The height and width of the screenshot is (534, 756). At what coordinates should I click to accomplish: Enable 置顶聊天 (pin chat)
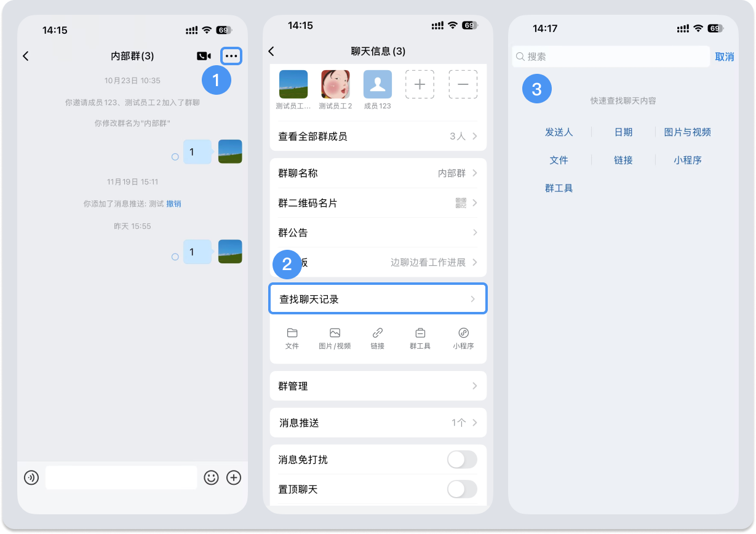(462, 490)
